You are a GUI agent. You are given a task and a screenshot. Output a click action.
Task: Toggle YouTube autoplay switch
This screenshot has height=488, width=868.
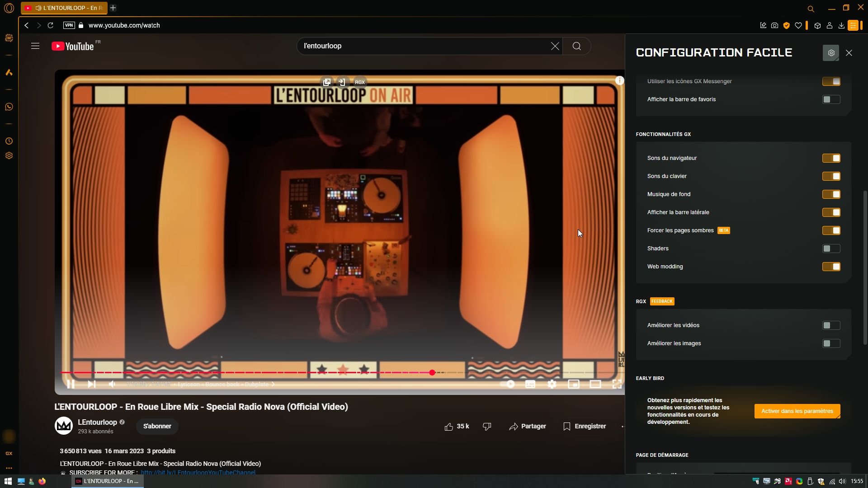coord(508,384)
